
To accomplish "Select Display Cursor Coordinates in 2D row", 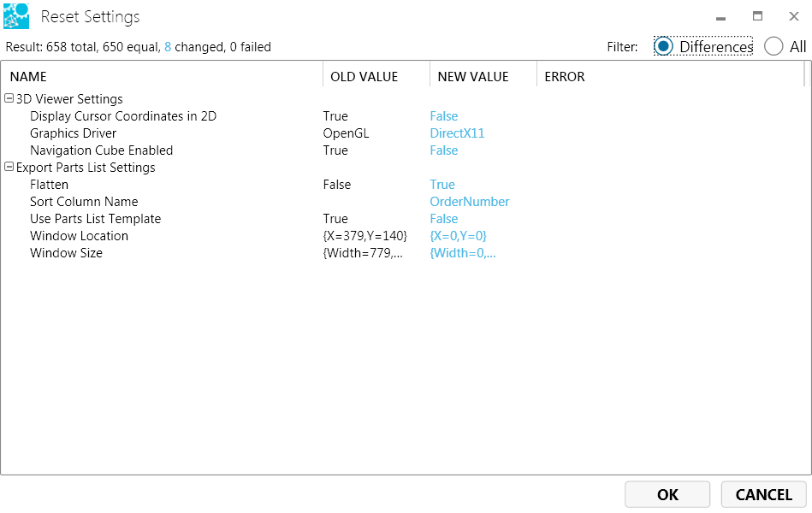I will click(122, 116).
